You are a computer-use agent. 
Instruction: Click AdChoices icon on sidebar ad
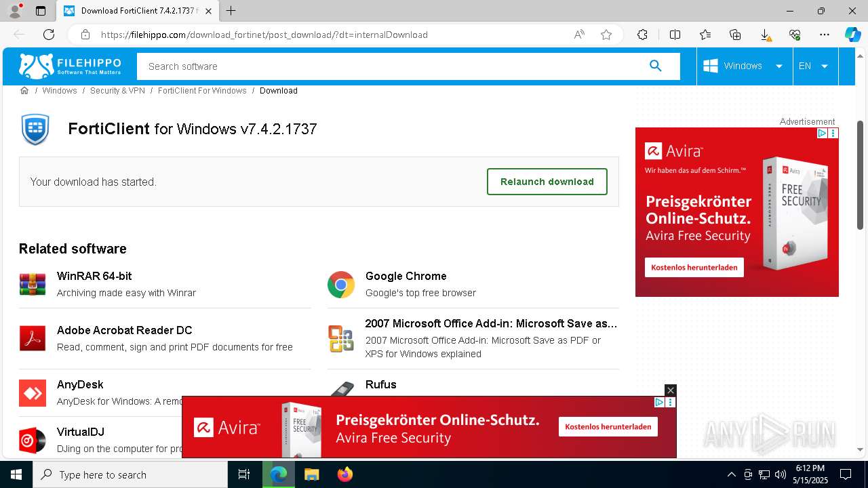click(x=822, y=134)
